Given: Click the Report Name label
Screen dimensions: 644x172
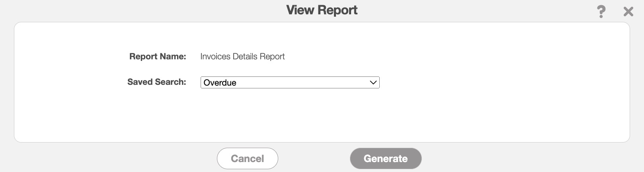Looking at the screenshot, I should pyautogui.click(x=158, y=57).
